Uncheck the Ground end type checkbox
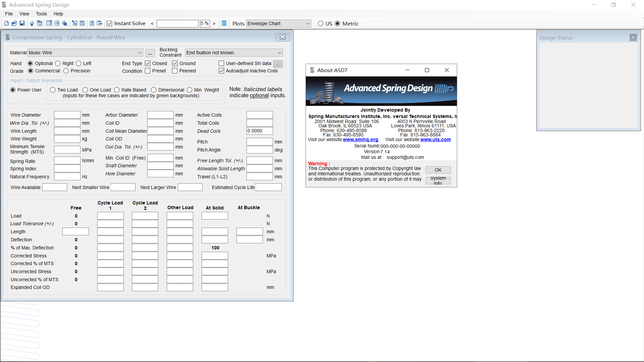 pos(175,63)
